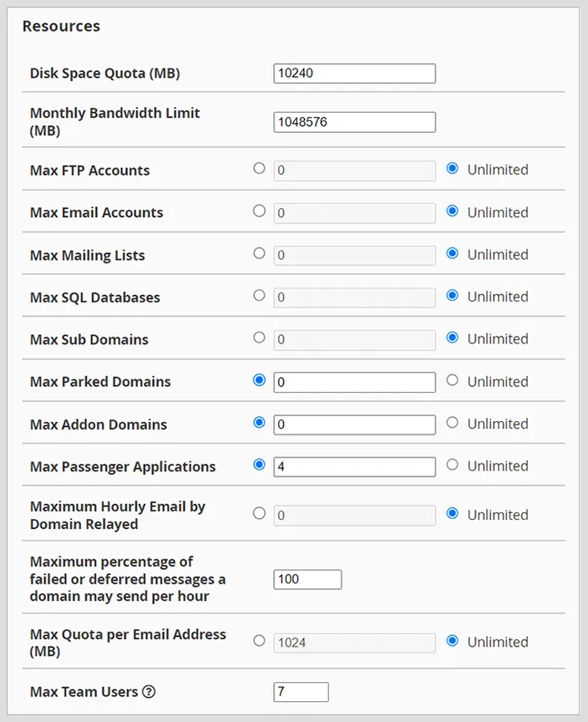588x722 pixels.
Task: Select custom value radio for Max Addon Domains
Action: 259,422
